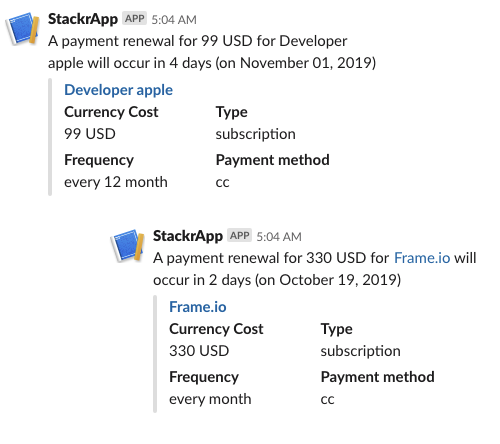The width and height of the screenshot is (500, 444).
Task: Click the grey attachment bar beside Frame.io
Action: pyautogui.click(x=155, y=354)
